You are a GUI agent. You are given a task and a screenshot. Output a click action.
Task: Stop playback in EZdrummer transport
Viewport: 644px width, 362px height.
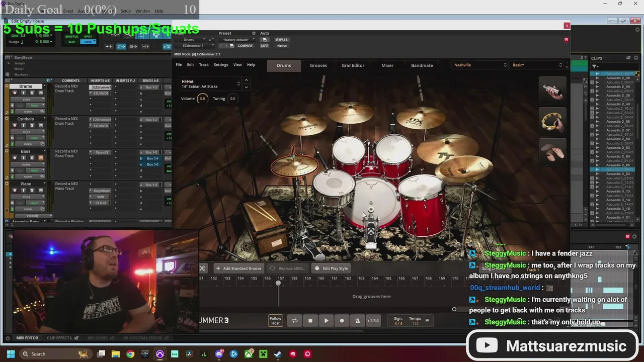310,321
